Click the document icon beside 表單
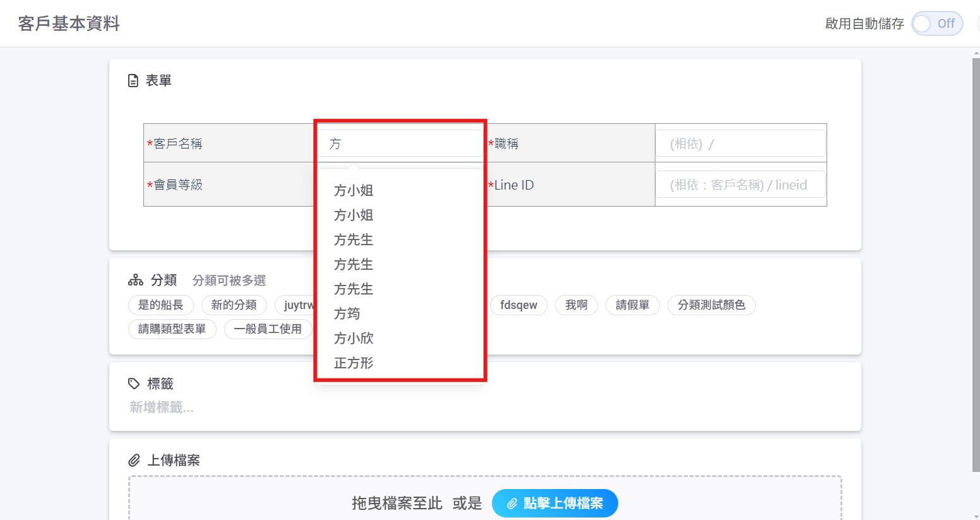The width and height of the screenshot is (980, 520). [x=133, y=81]
